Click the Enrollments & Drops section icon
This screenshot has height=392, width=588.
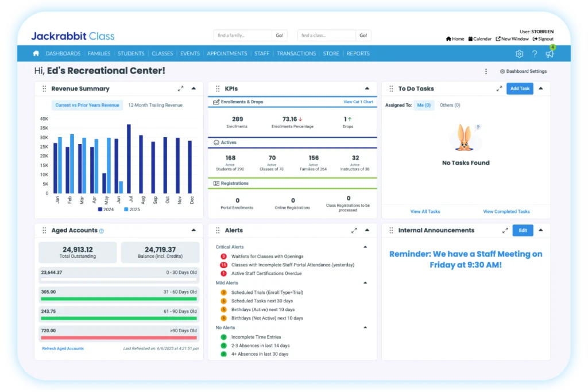point(216,102)
